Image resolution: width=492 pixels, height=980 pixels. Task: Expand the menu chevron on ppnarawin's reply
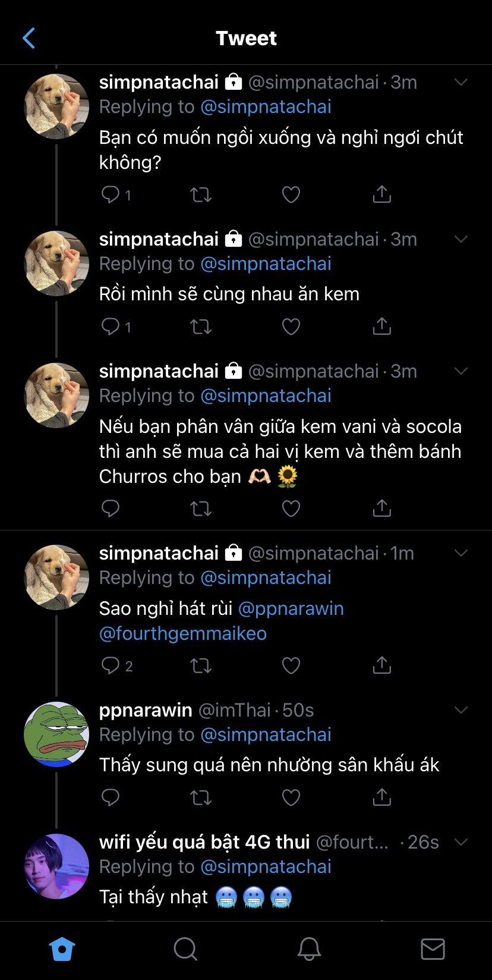[461, 710]
